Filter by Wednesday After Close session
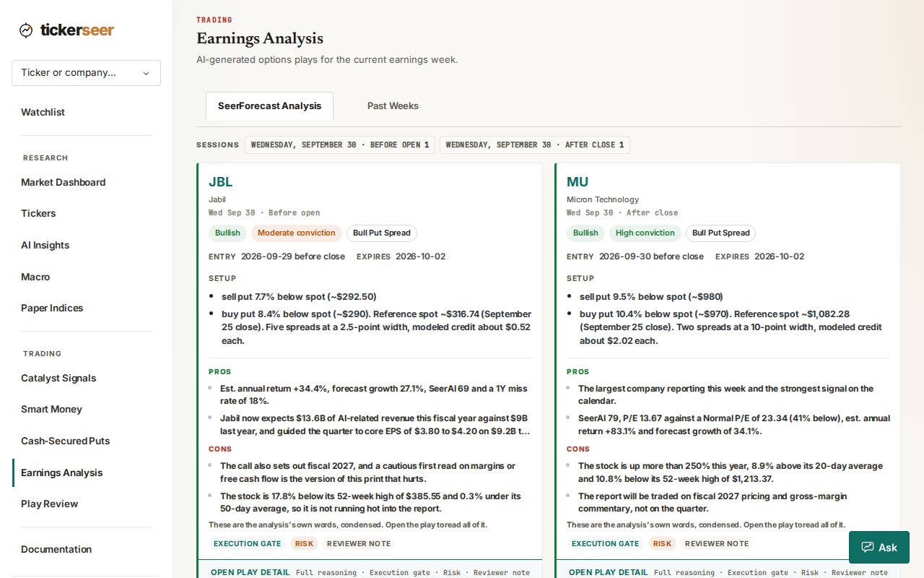 535,144
